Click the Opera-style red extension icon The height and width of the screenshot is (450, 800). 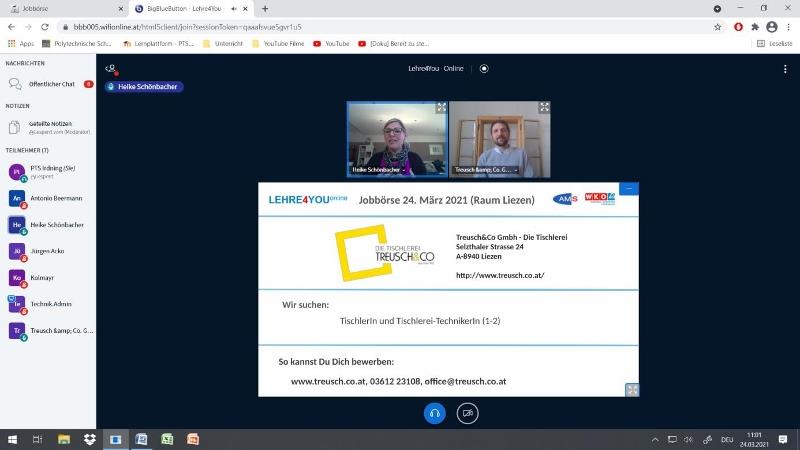(x=738, y=27)
